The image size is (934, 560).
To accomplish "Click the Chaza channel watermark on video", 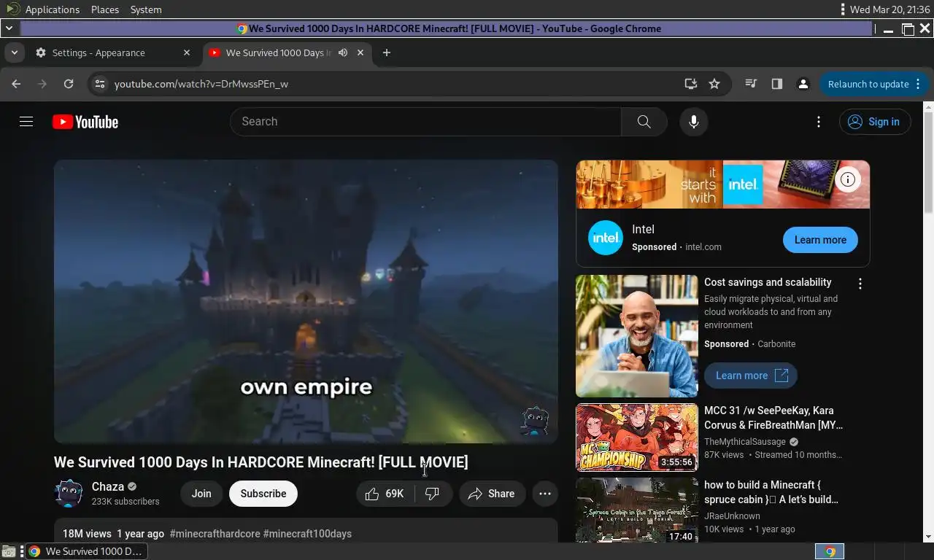I will point(534,421).
